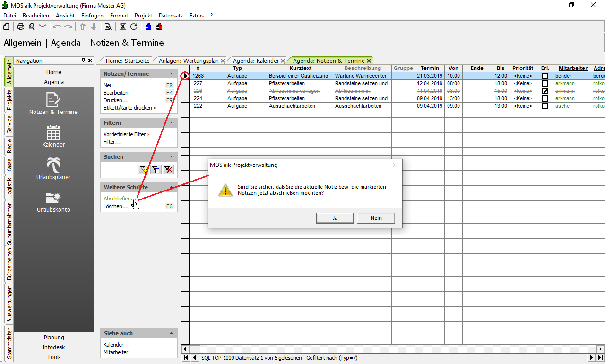Screen dimensions: 605x364
Task: Collapse the Notizen/Termine section
Action: point(171,74)
